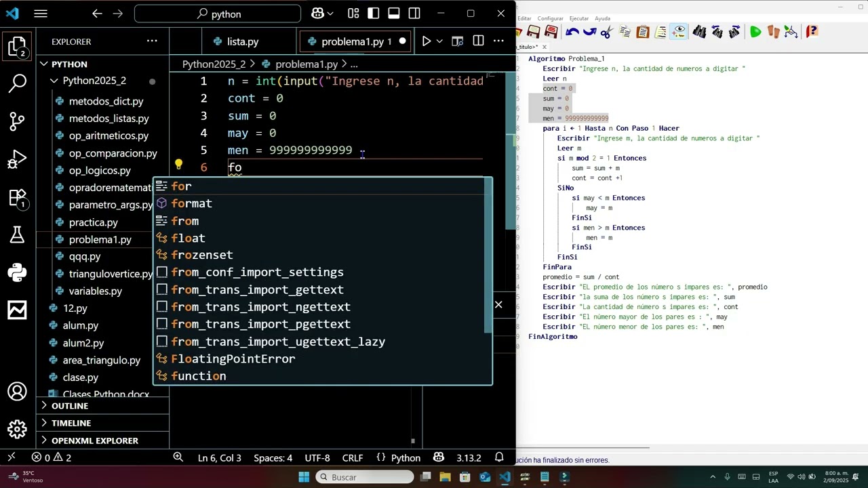Screen dimensions: 868x488
Task: Click the PSeInt save-as icon
Action: 551,31
